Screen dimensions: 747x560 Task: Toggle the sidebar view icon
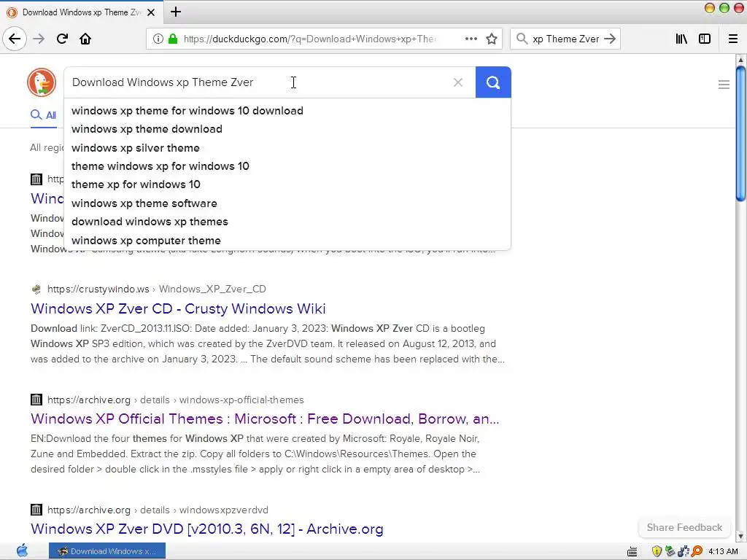click(x=705, y=39)
